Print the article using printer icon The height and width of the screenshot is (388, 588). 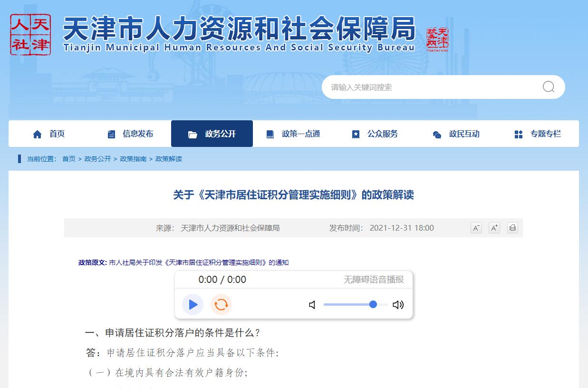coord(512,228)
